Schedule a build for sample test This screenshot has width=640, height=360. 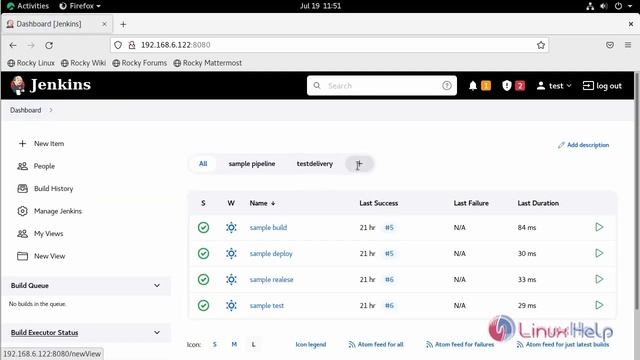pos(599,305)
